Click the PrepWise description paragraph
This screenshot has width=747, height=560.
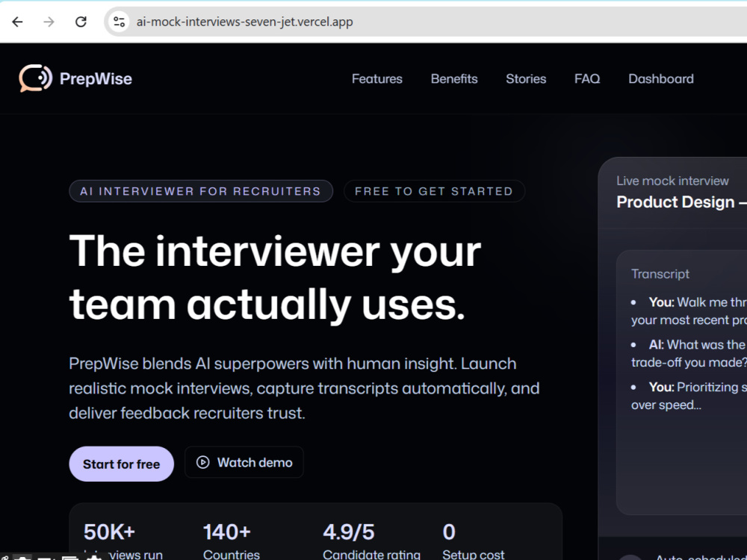(x=304, y=388)
